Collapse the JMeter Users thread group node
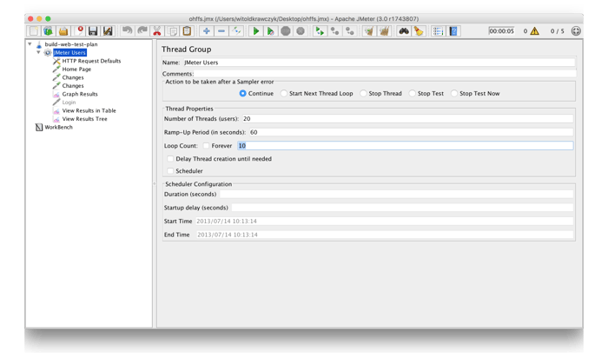This screenshot has height=364, width=608. point(38,52)
